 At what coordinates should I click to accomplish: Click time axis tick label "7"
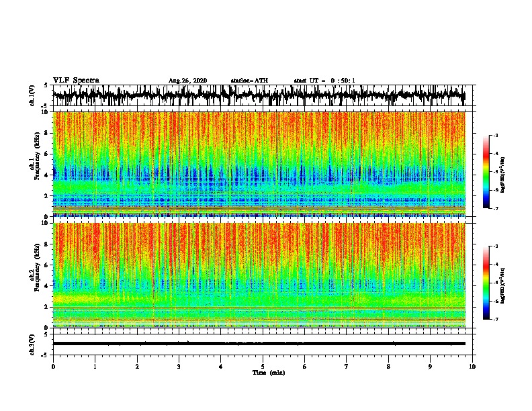[x=347, y=367]
